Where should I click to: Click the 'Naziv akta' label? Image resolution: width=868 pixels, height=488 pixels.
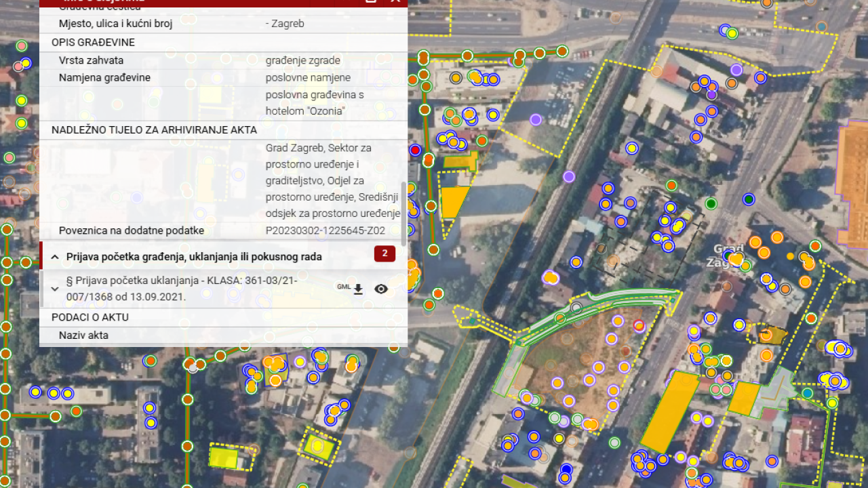[x=83, y=335]
